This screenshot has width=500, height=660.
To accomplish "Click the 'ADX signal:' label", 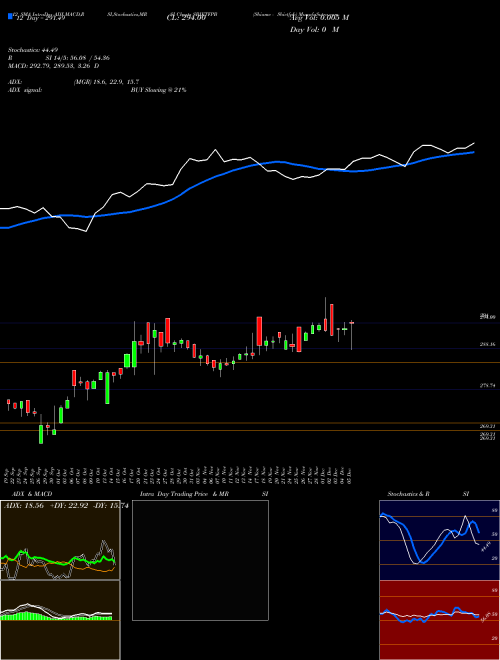I will click(x=25, y=90).
